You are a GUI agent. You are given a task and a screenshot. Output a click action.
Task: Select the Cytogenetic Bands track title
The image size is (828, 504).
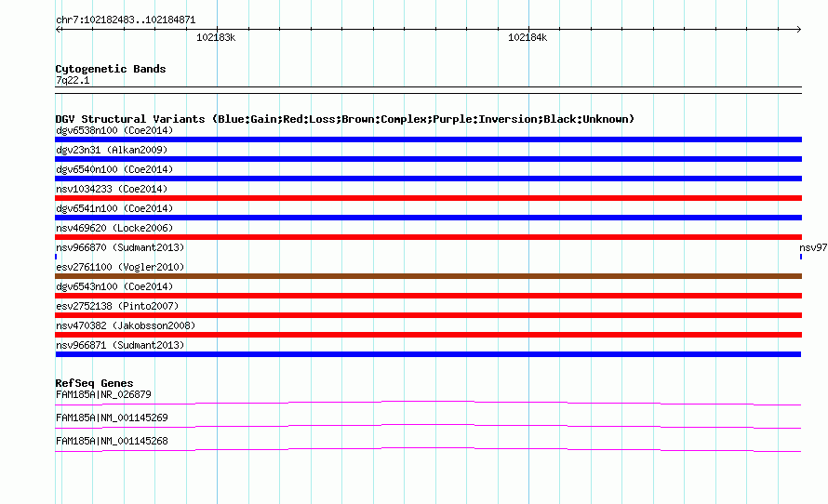pos(111,69)
